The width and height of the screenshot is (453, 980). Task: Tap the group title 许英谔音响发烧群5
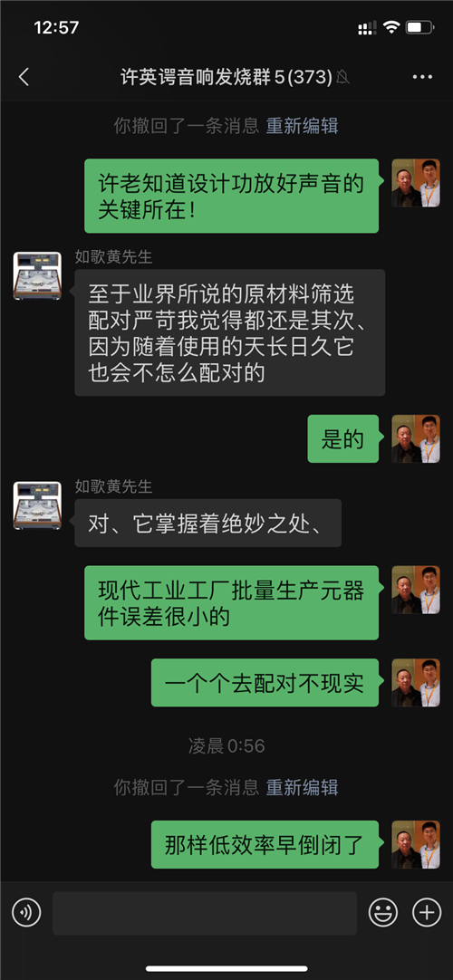click(x=226, y=77)
